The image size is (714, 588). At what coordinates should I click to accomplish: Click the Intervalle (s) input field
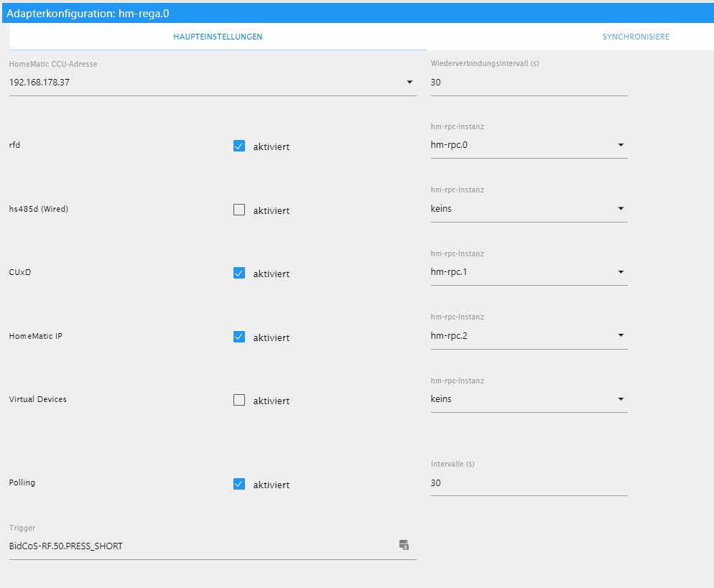click(x=529, y=483)
